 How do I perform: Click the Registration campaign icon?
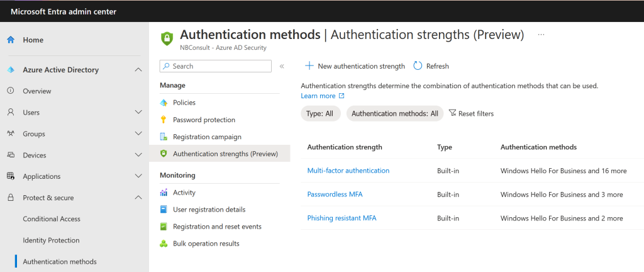coord(164,137)
